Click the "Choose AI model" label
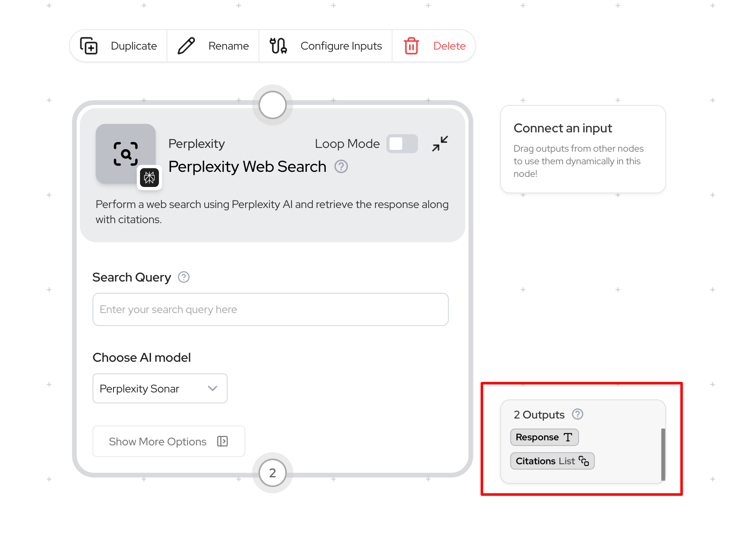The image size is (756, 542). pos(142,358)
